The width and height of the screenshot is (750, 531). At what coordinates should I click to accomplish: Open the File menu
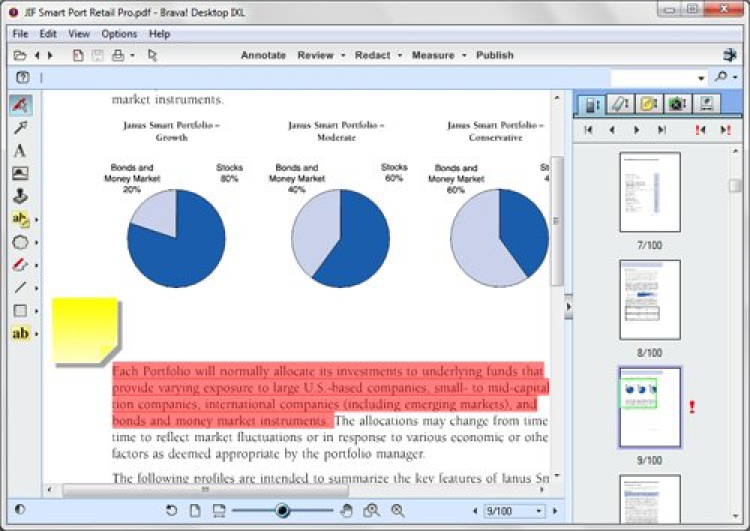click(x=20, y=34)
